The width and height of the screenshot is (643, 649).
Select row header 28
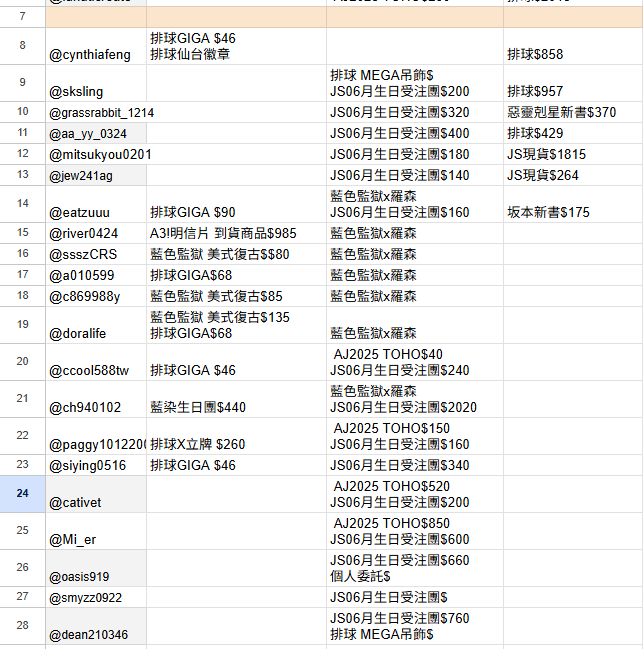coord(22,626)
